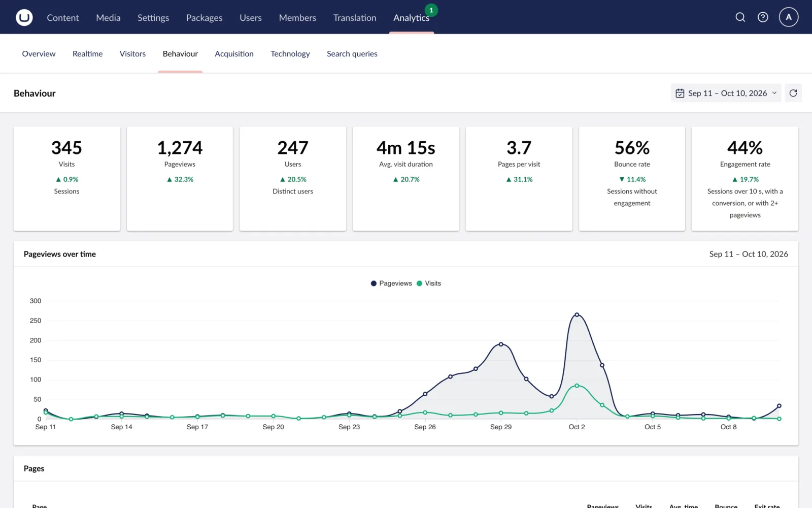The height and width of the screenshot is (508, 812).
Task: Open the Users section
Action: [251, 18]
